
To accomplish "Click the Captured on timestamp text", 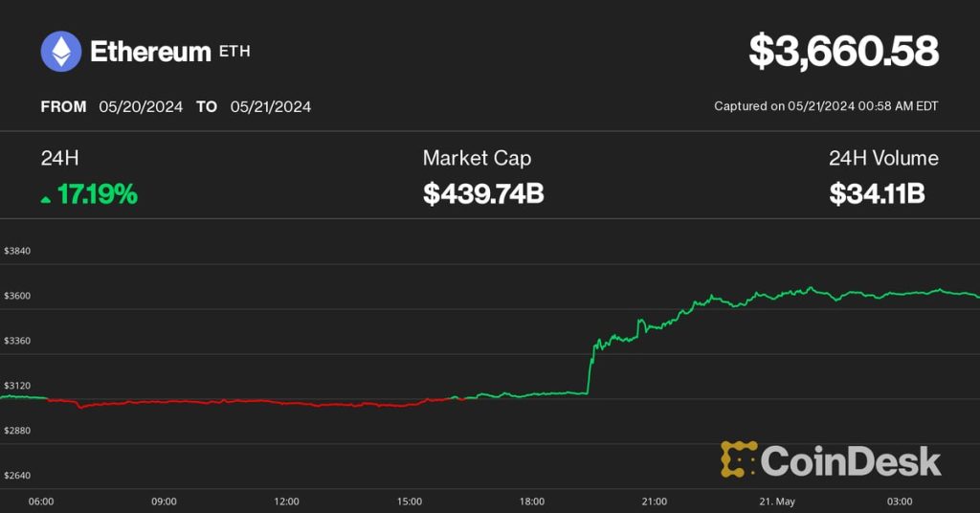I will 826,106.
